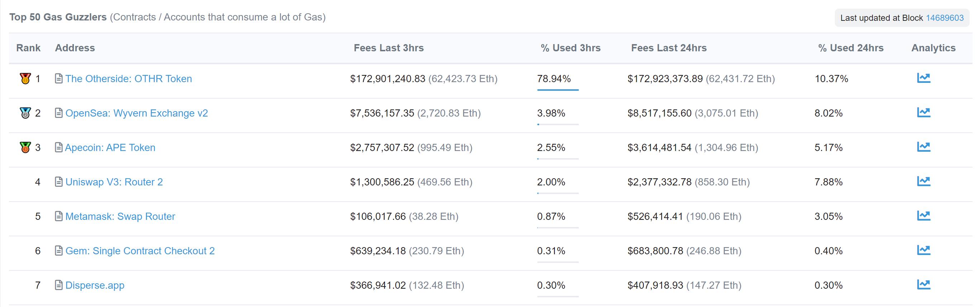Click the silver medal rank 2 icon
Image resolution: width=980 pixels, height=307 pixels.
(x=25, y=113)
